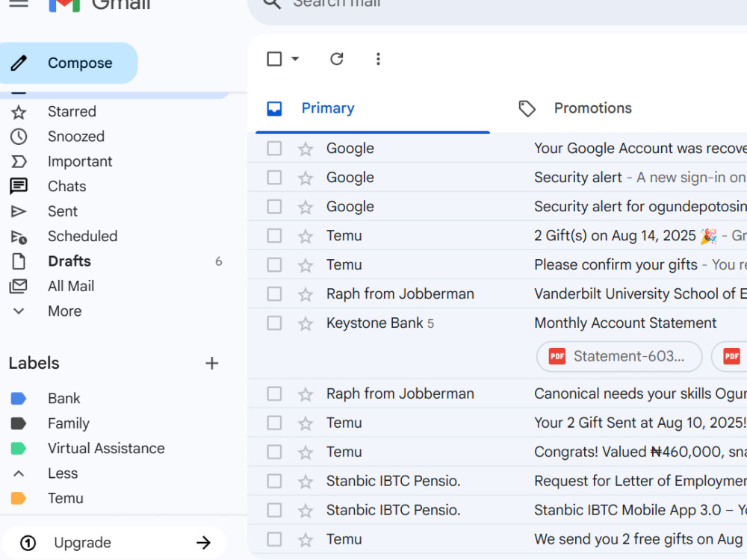The height and width of the screenshot is (560, 747).
Task: Expand More in the sidebar
Action: pos(64,311)
